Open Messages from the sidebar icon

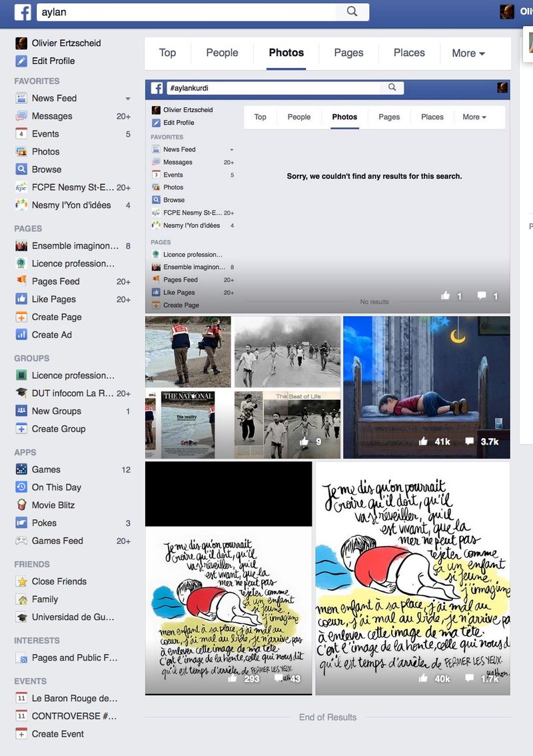(21, 116)
